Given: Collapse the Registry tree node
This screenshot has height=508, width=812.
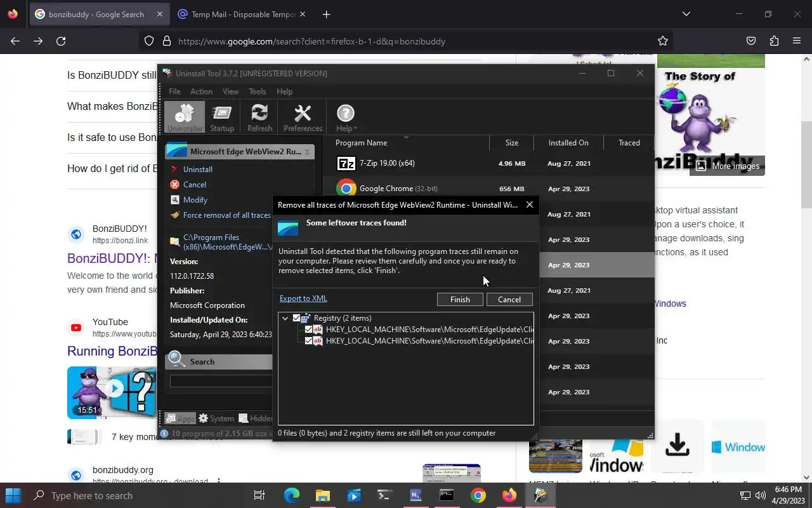Looking at the screenshot, I should (285, 318).
